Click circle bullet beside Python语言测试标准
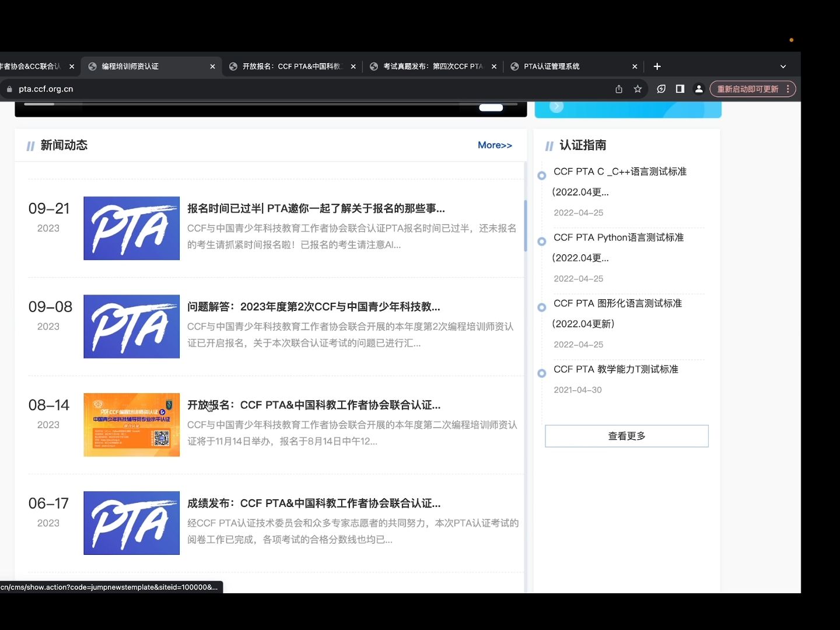 click(x=541, y=241)
